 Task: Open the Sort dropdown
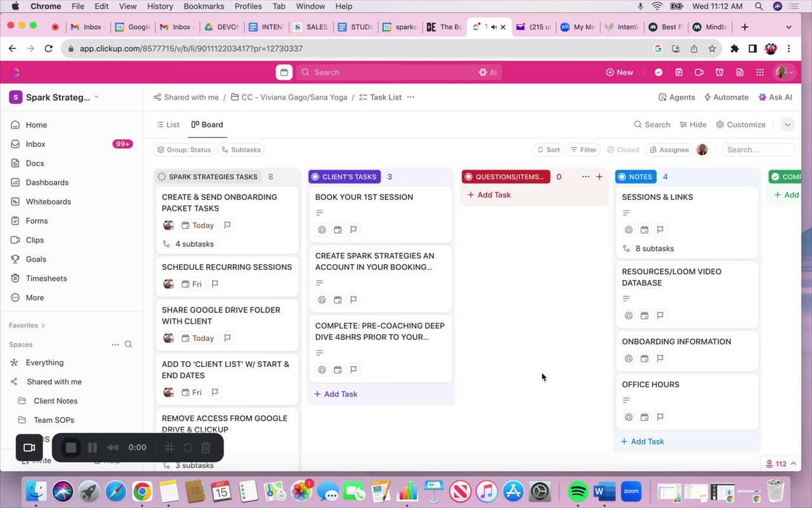548,150
